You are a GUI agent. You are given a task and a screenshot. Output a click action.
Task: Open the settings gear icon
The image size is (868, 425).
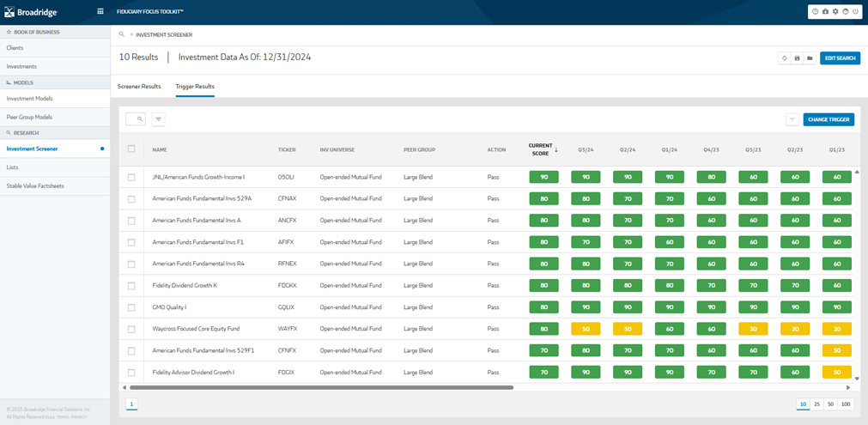[835, 12]
